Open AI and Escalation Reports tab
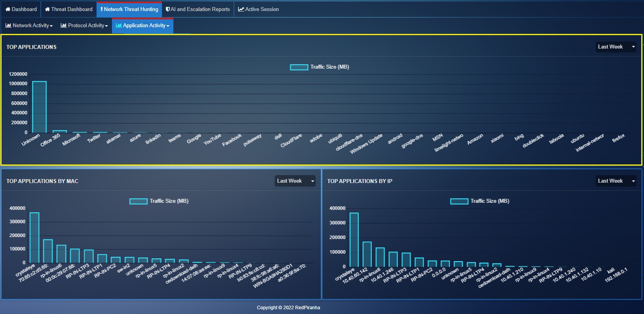 pos(198,9)
